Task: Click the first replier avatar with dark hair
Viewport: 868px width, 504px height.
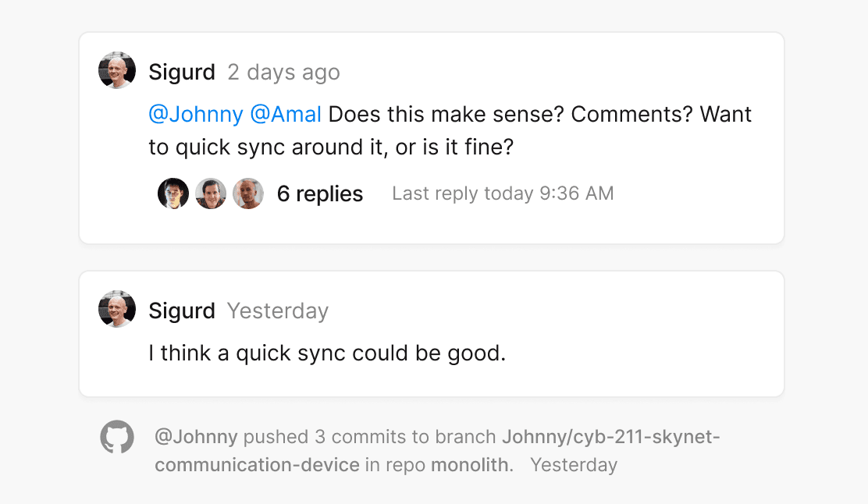Action: tap(173, 193)
